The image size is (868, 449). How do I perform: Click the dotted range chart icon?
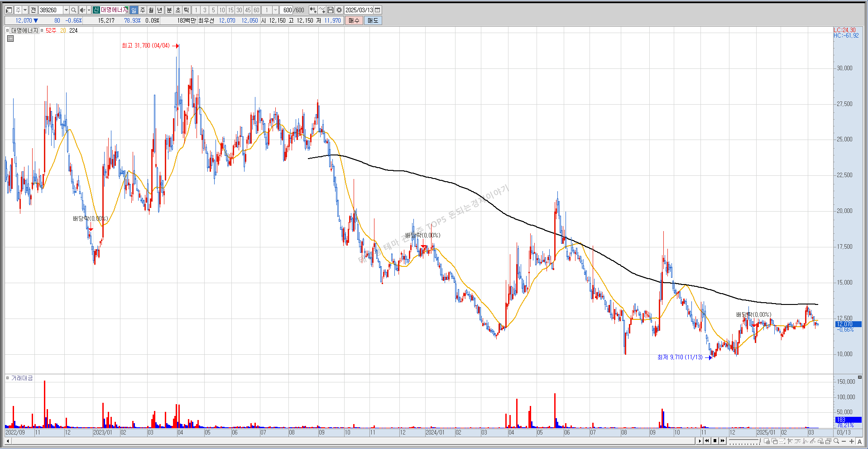782,441
